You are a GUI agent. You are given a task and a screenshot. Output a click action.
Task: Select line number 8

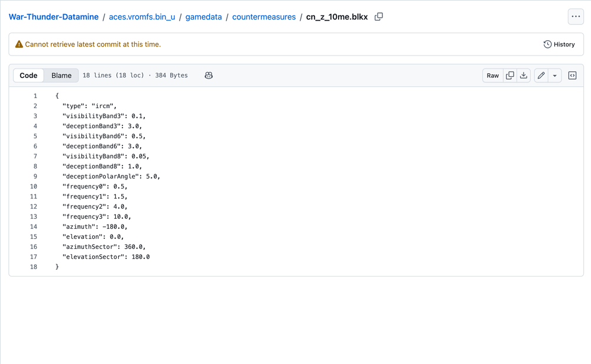click(x=35, y=166)
